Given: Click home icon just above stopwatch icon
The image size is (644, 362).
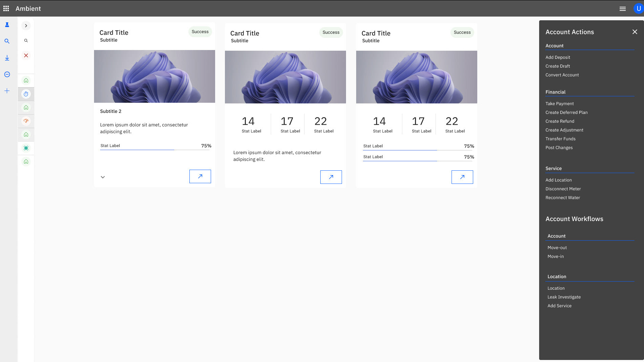Looking at the screenshot, I should tap(26, 80).
